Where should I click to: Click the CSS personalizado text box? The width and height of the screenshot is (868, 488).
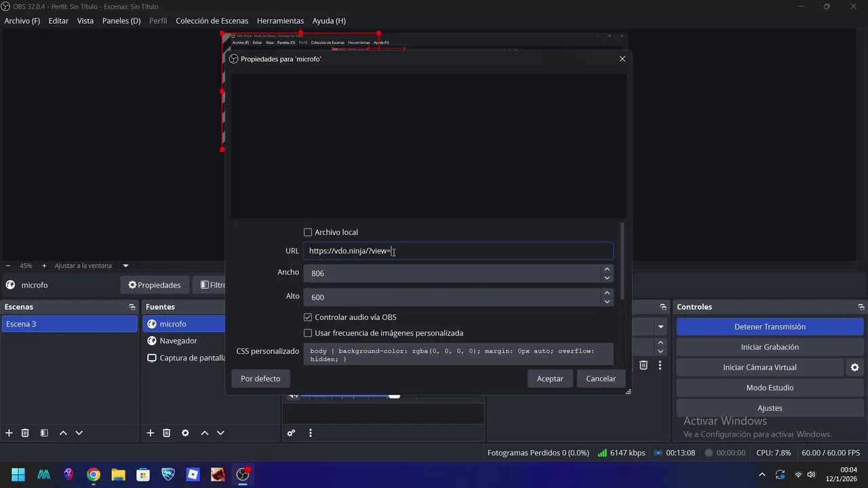pos(458,355)
